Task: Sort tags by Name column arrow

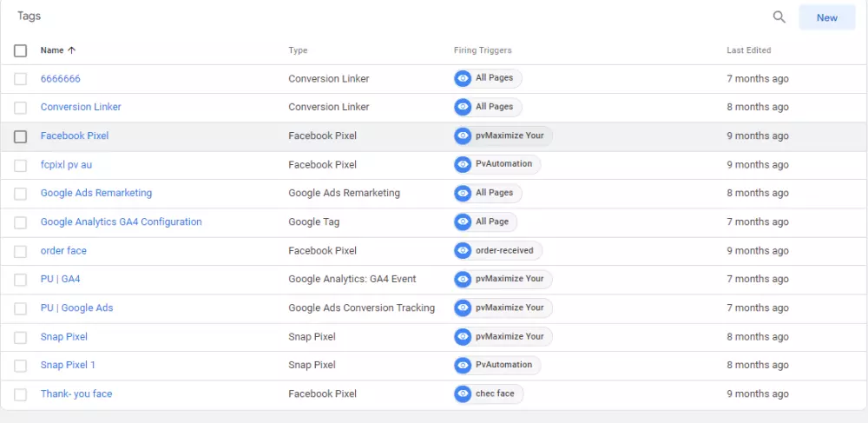Action: 71,50
